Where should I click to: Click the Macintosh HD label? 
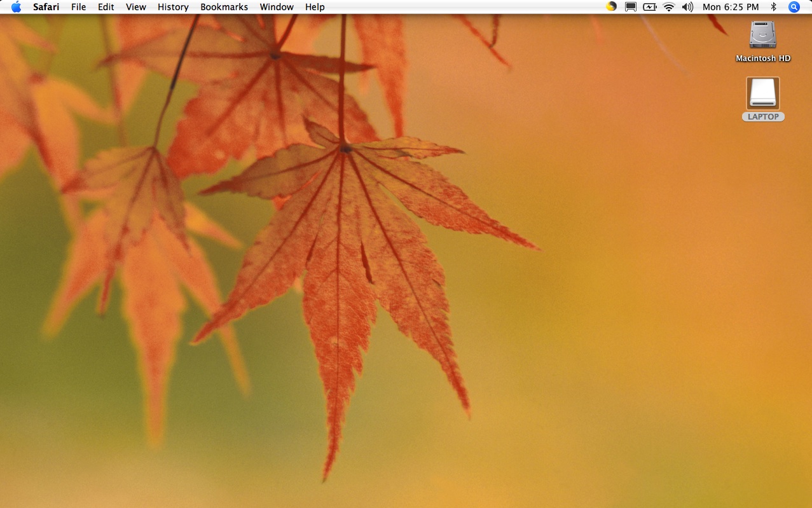click(x=763, y=58)
